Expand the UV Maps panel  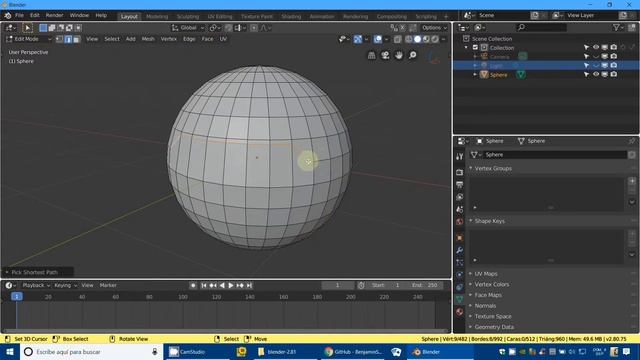point(486,273)
